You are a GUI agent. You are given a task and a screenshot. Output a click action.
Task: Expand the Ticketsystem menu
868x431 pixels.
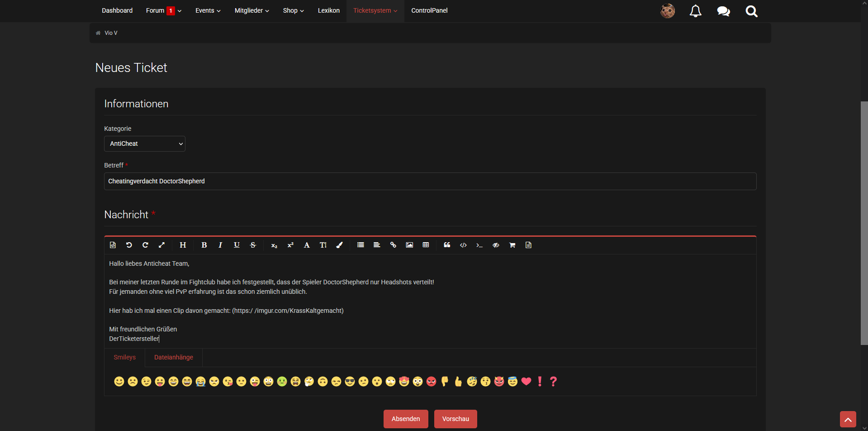coord(375,10)
